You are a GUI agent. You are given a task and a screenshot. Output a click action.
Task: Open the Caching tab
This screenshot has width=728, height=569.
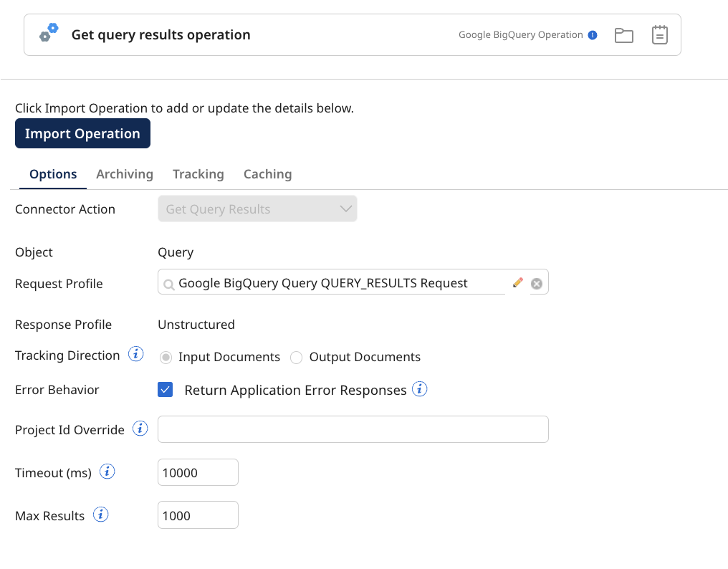[267, 174]
